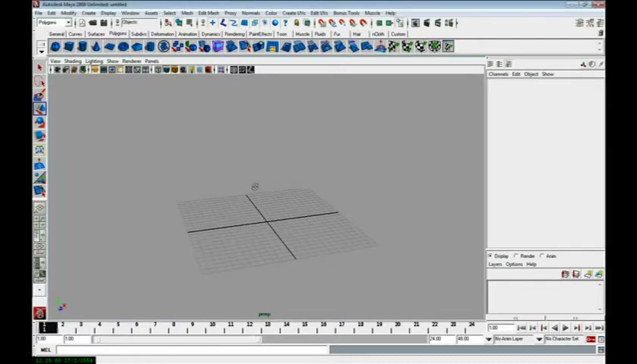
Task: Select by component type mode icon
Action: pos(190,23)
